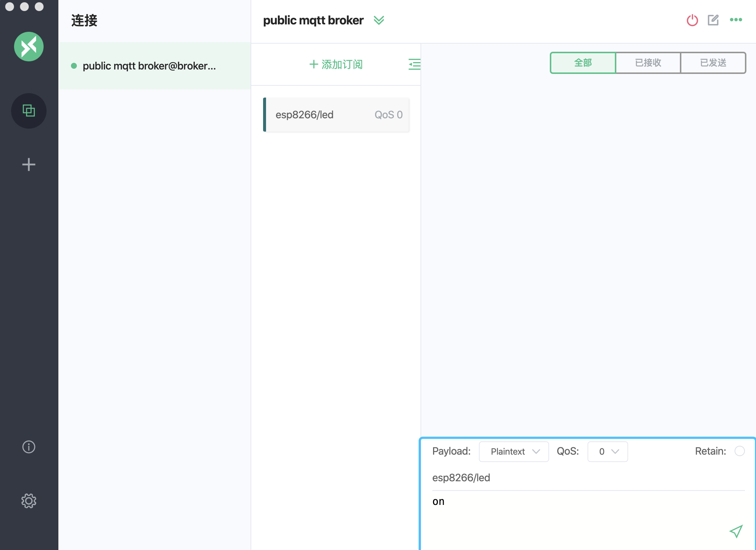Image resolution: width=756 pixels, height=550 pixels.
Task: Open the three-dot more options menu
Action: [x=736, y=20]
